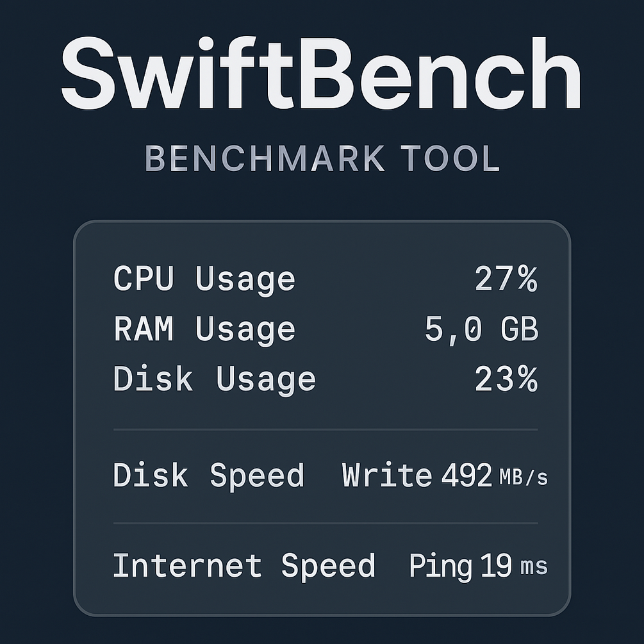
Task: Click the percent sign after Disk Usage's 23
Action: point(527,379)
